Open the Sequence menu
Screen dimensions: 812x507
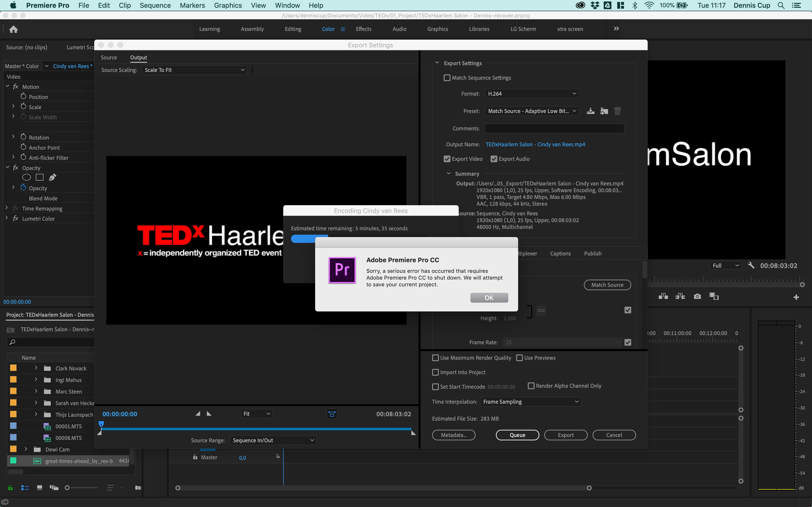(155, 5)
